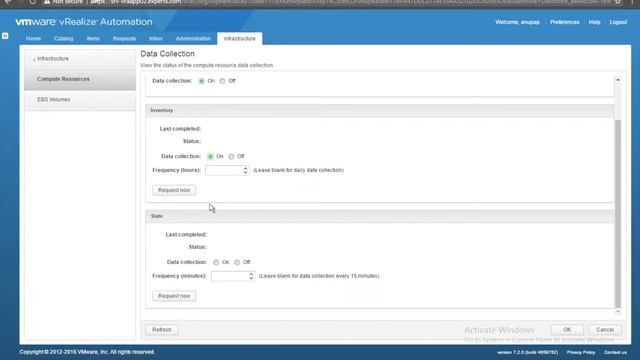Image resolution: width=640 pixels, height=360 pixels.
Task: Open the Privacy Policy footer link
Action: click(581, 352)
